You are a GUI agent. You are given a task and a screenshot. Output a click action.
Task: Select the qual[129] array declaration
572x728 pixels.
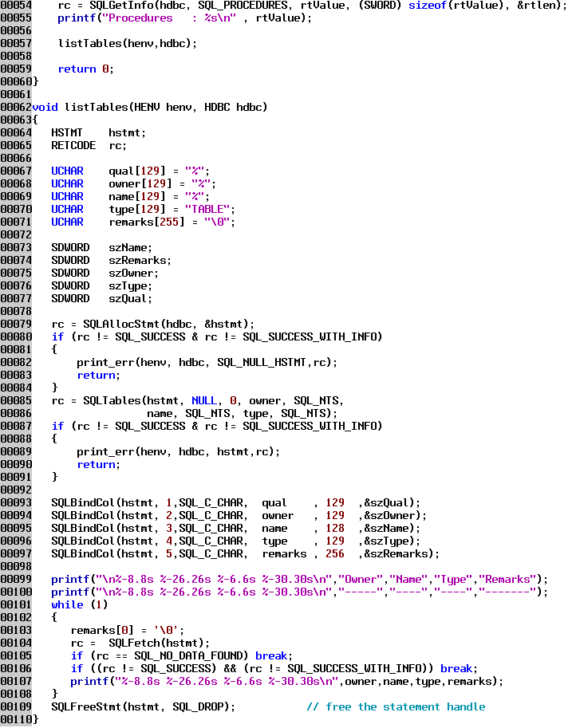pyautogui.click(x=137, y=171)
